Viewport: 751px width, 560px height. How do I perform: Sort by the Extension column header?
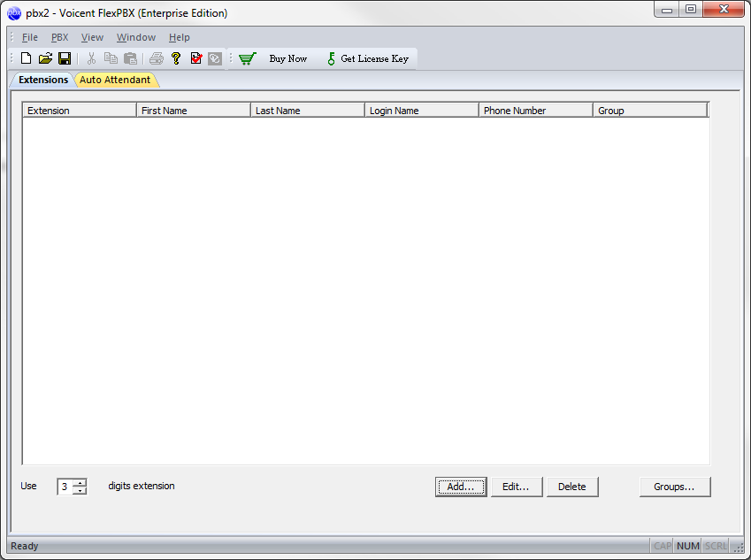(x=80, y=111)
